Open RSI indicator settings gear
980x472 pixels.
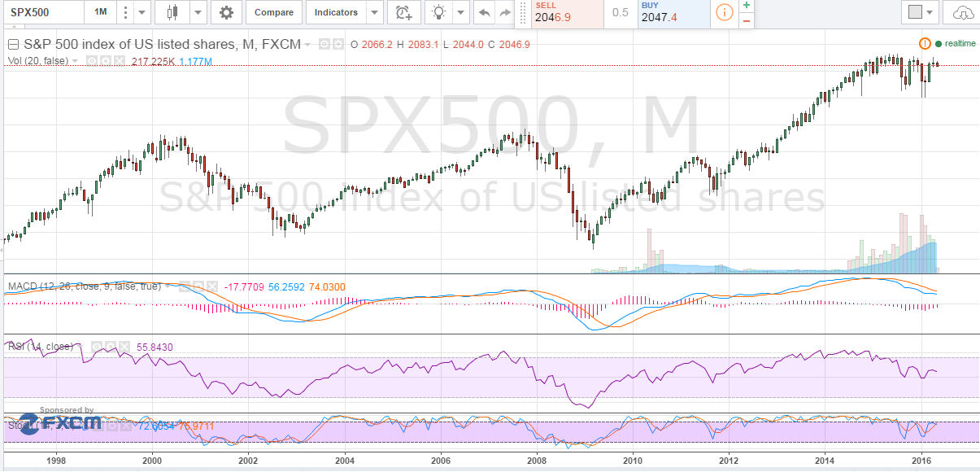point(110,347)
